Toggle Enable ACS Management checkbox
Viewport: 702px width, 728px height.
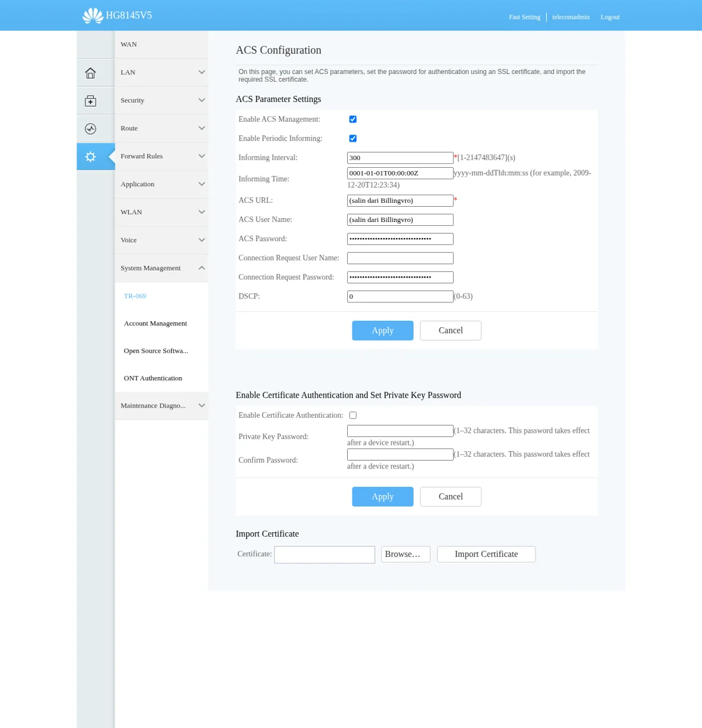pyautogui.click(x=353, y=119)
